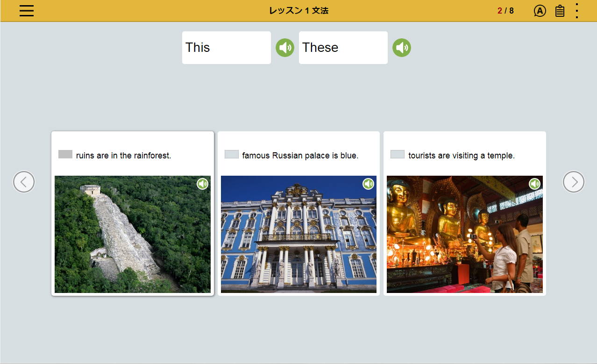Viewport: 597px width, 364px height.
Task: Open the three-dot more options menu
Action: pyautogui.click(x=577, y=11)
